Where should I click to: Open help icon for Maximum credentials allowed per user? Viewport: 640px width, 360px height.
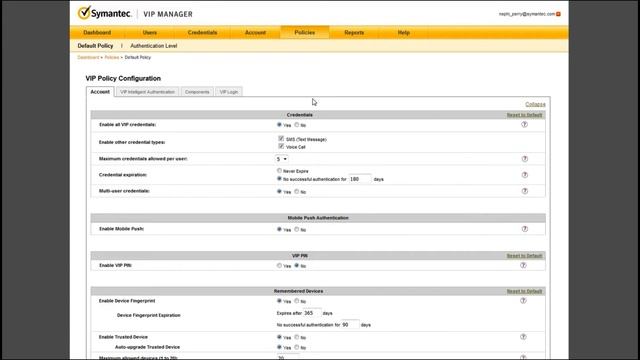524,159
